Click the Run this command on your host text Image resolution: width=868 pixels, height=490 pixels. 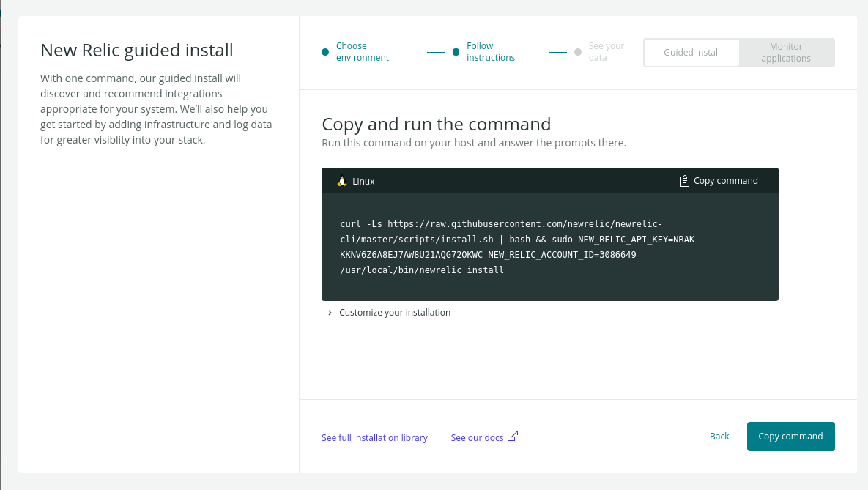tap(474, 143)
